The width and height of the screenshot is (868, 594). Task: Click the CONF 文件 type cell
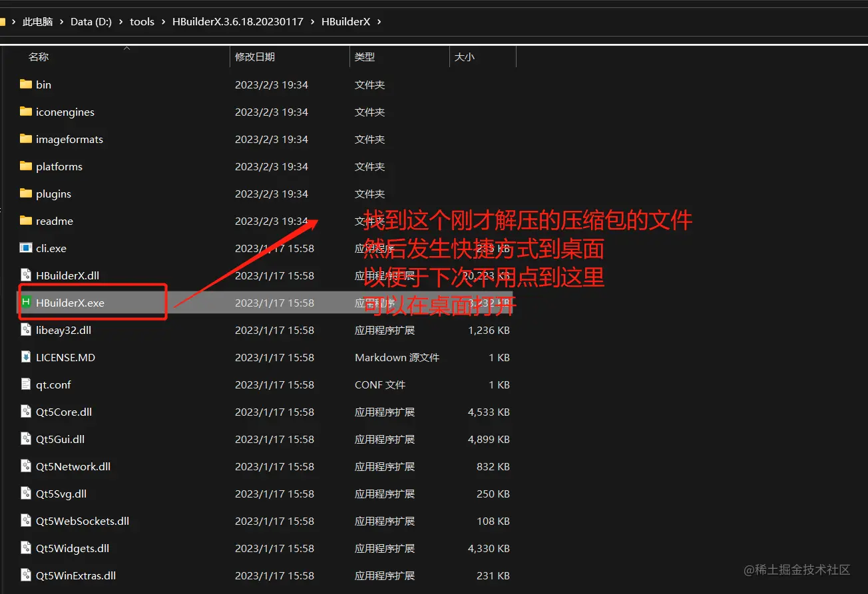pos(380,384)
